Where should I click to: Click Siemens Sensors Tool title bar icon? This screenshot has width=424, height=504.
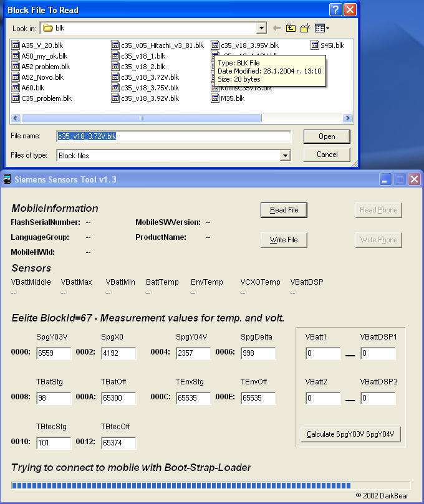point(7,179)
